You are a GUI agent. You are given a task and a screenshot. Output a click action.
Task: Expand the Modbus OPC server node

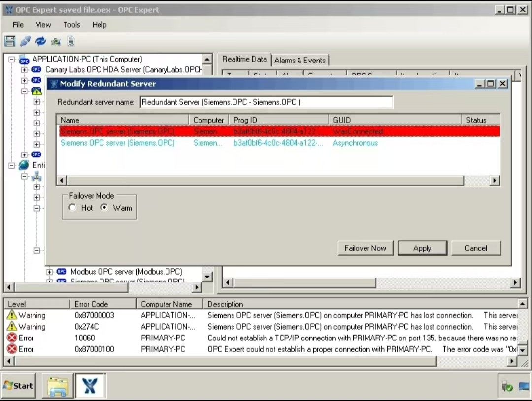point(50,272)
